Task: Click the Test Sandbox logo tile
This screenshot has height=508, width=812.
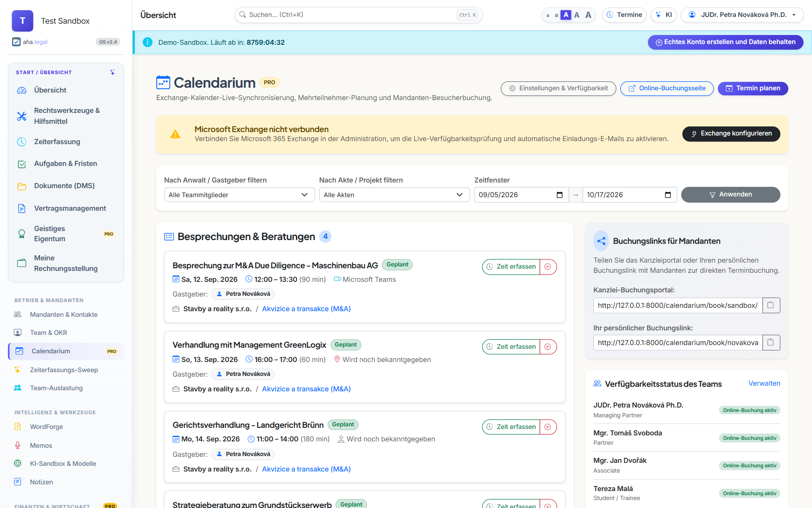Action: pos(23,21)
